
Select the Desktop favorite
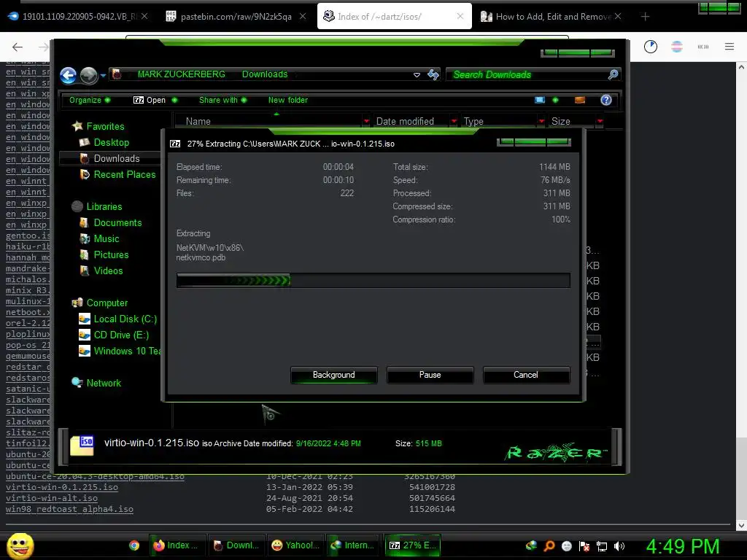coord(111,142)
